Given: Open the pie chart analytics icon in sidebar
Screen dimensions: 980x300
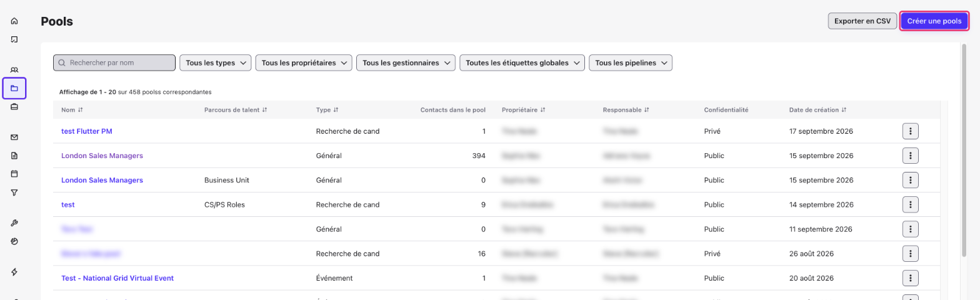Looking at the screenshot, I should pos(14,241).
